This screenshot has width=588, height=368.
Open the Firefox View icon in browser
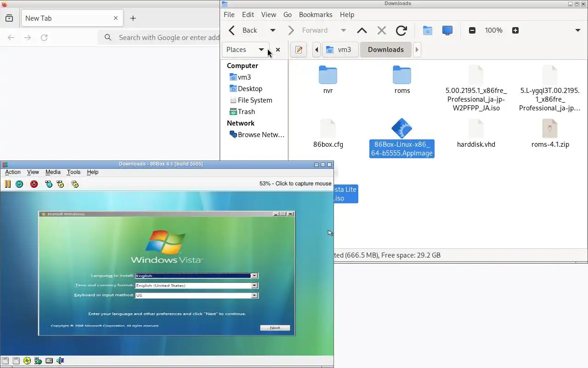click(9, 18)
